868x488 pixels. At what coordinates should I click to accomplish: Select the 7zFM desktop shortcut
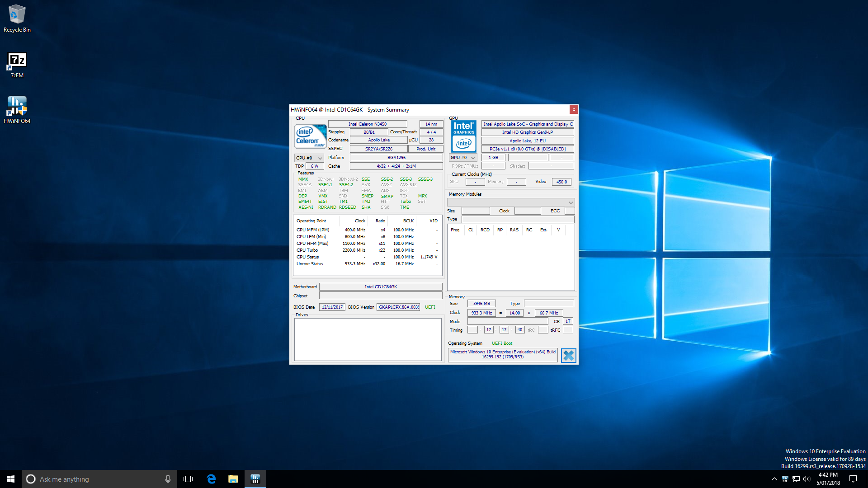pyautogui.click(x=17, y=65)
